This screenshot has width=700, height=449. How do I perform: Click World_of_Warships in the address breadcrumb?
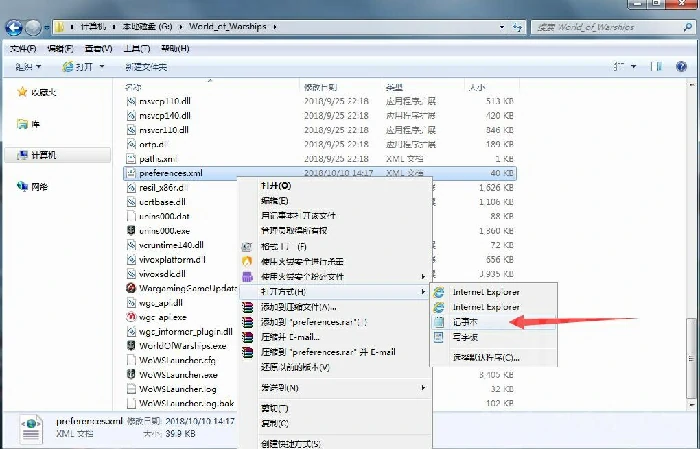pyautogui.click(x=230, y=25)
